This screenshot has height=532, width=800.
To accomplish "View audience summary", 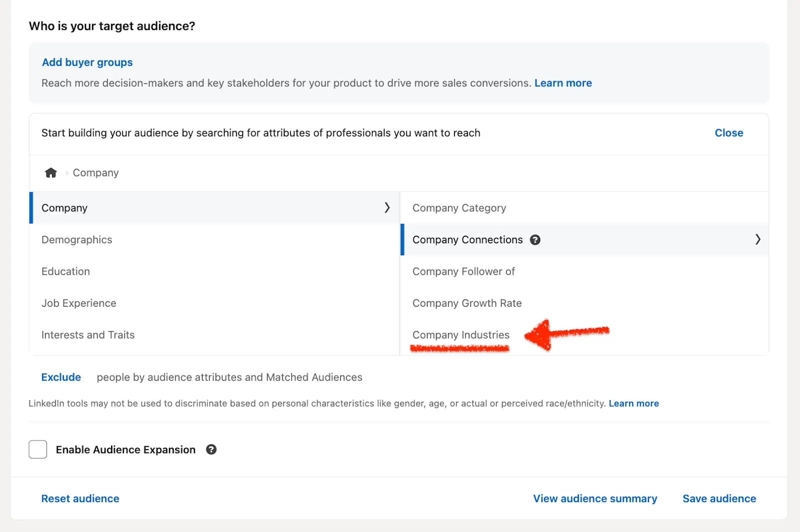I will point(595,499).
